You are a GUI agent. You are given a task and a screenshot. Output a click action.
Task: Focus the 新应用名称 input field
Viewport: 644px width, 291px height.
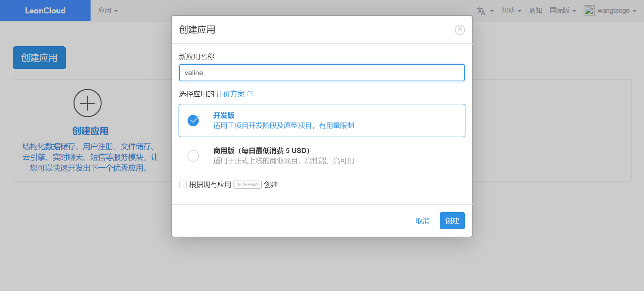pyautogui.click(x=322, y=73)
